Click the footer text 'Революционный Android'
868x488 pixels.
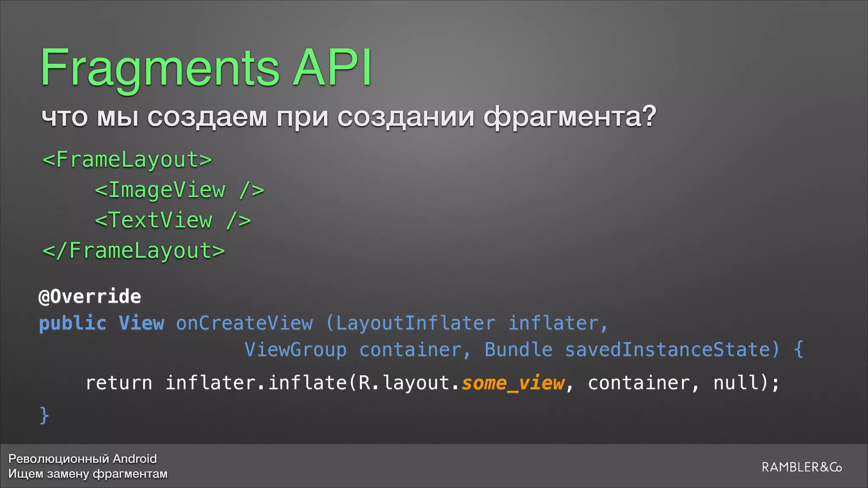pyautogui.click(x=83, y=459)
